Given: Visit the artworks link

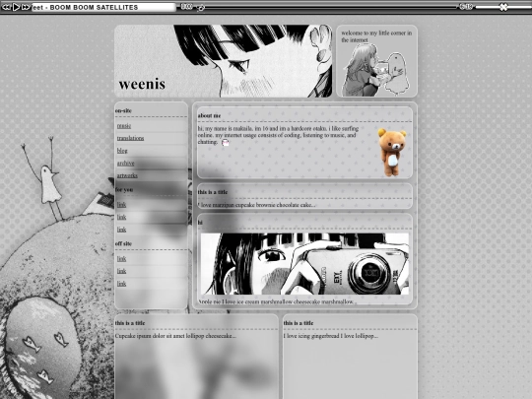Looking at the screenshot, I should coord(127,175).
